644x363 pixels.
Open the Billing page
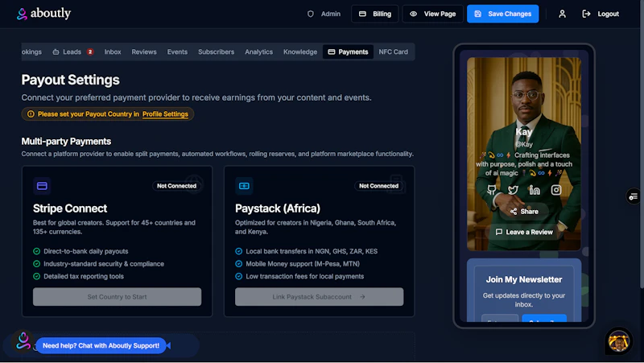(x=374, y=14)
